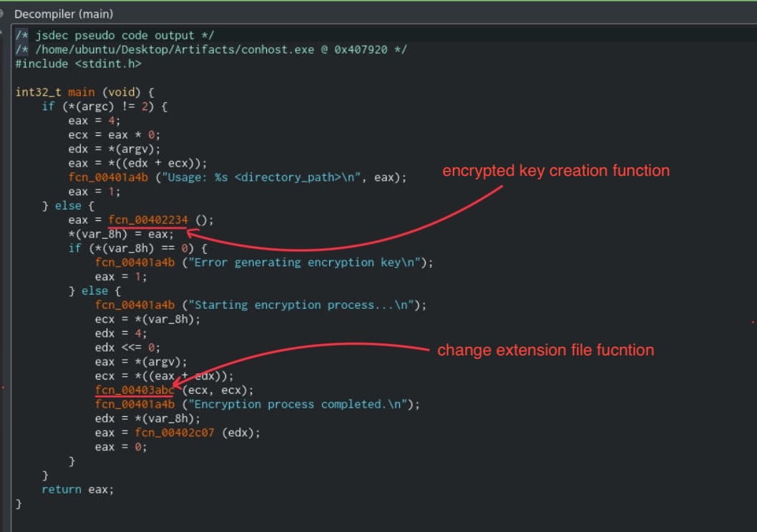This screenshot has height=532, width=757.
Task: Click the "change extension file" annotation text
Action: click(545, 350)
